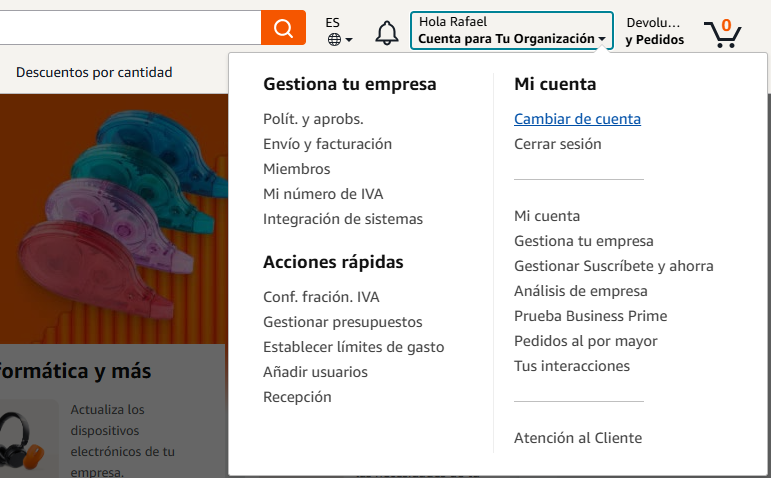Click 'Actualiza los dispositivos electrónicos' text
This screenshot has width=771, height=478.
pos(122,441)
